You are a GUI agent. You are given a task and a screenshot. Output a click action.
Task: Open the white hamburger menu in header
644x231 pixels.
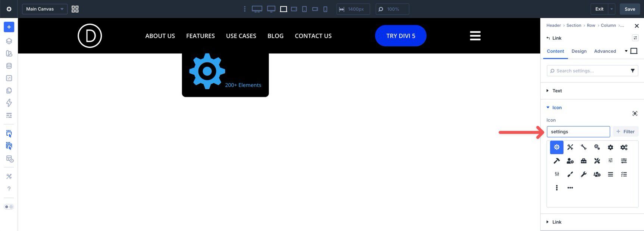click(475, 36)
